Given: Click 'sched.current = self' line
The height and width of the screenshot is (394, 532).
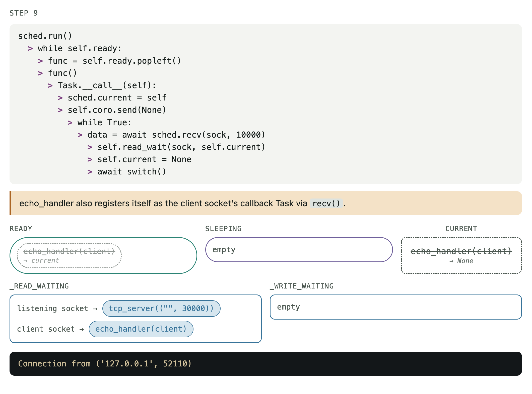Looking at the screenshot, I should [x=117, y=98].
